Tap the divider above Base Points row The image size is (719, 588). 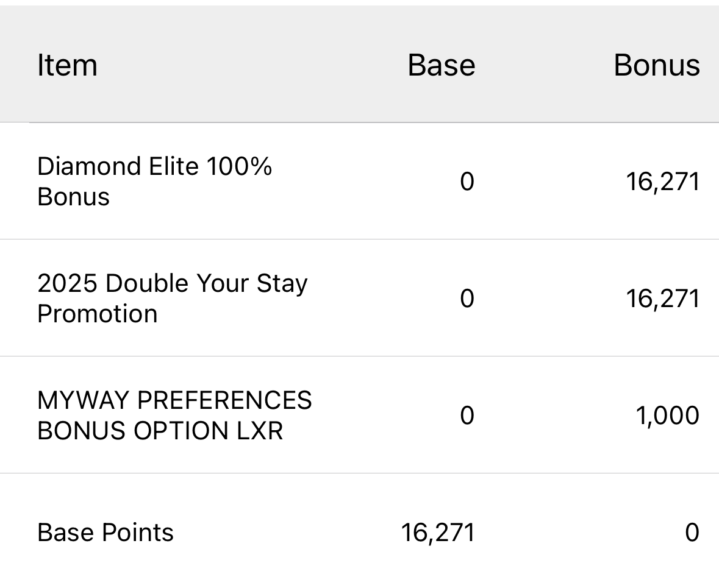coord(360,473)
